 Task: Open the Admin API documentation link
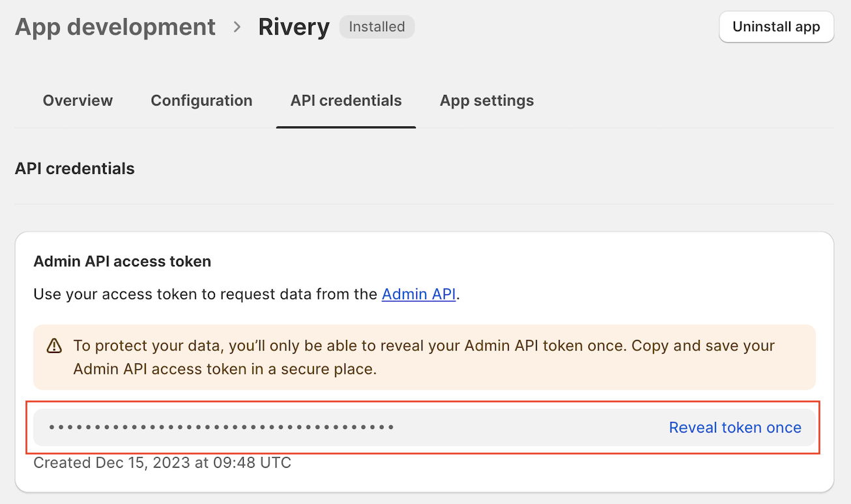point(418,294)
